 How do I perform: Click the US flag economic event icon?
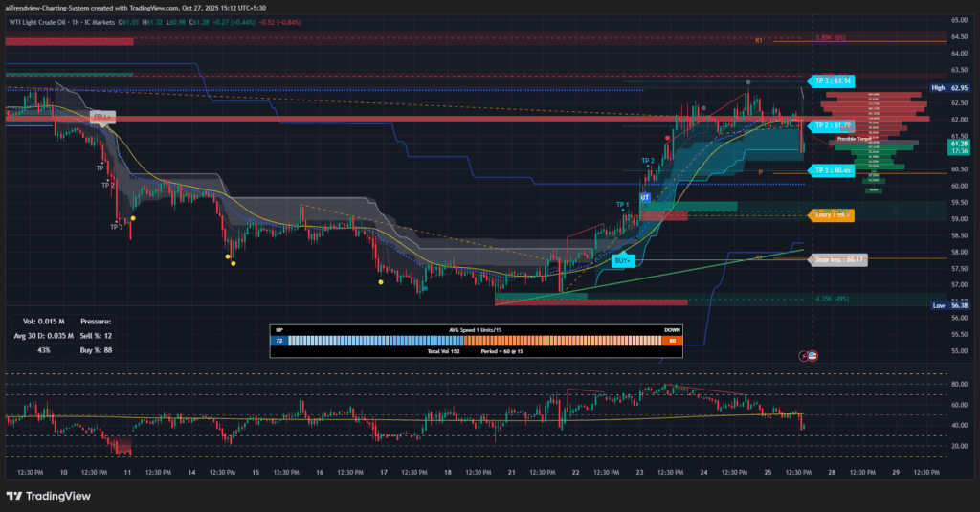[x=809, y=356]
